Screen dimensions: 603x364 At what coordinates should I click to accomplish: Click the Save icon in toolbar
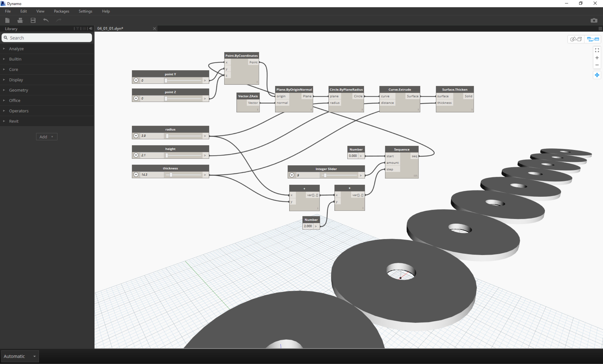pos(33,20)
